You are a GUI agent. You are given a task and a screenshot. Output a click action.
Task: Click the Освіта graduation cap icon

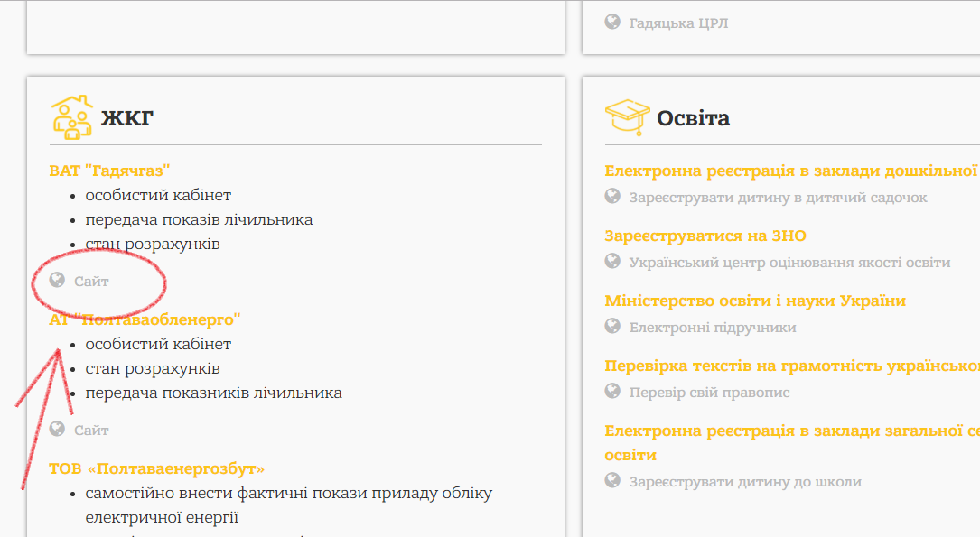point(627,116)
